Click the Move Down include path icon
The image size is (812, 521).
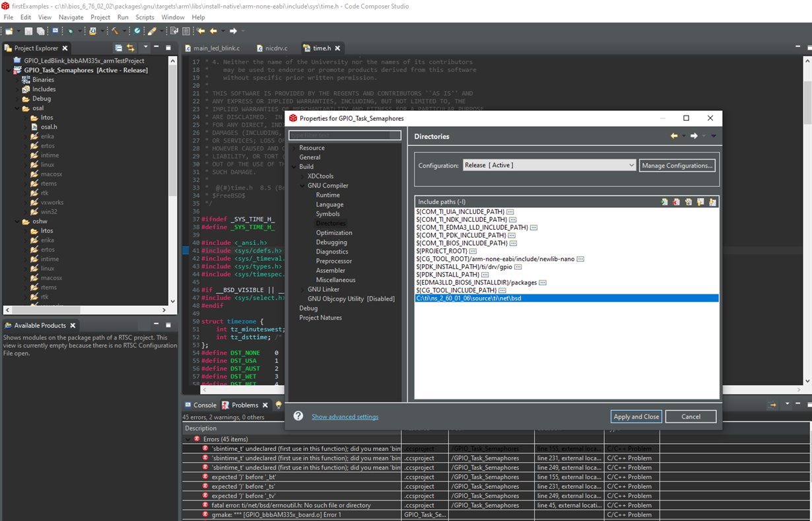point(712,202)
